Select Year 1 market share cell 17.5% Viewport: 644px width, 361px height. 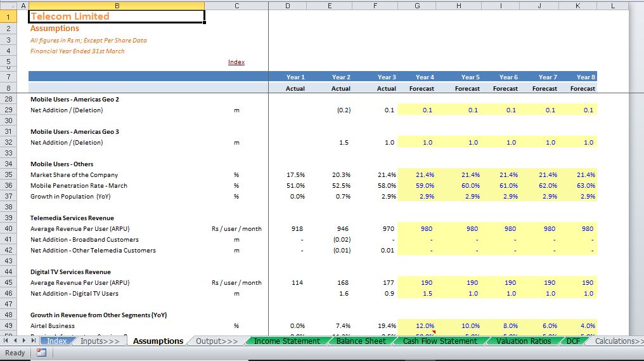[288, 175]
